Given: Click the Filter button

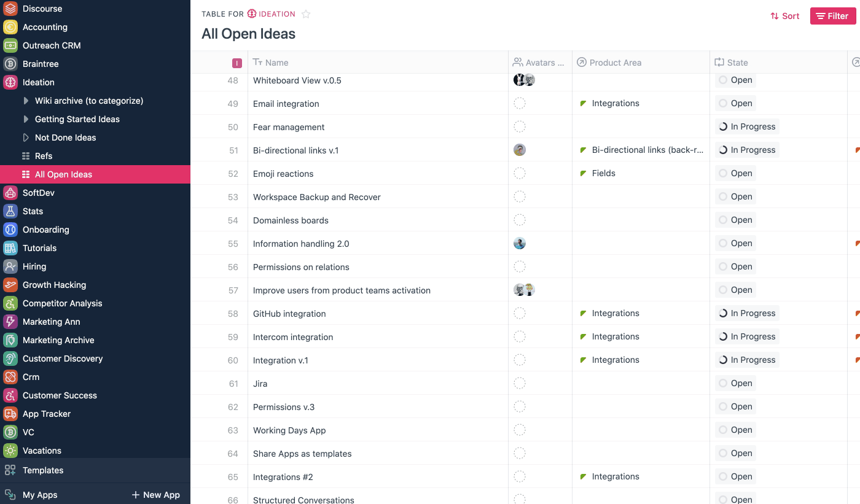Looking at the screenshot, I should [x=832, y=16].
